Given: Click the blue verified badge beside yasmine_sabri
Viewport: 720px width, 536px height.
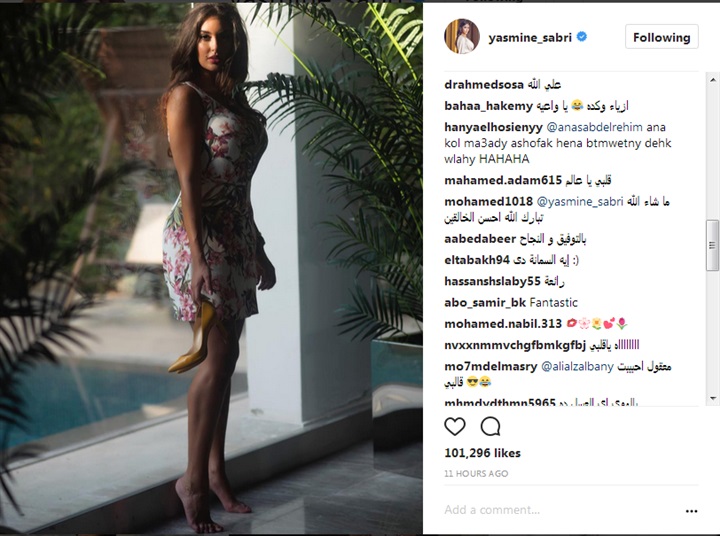Looking at the screenshot, I should click(581, 37).
